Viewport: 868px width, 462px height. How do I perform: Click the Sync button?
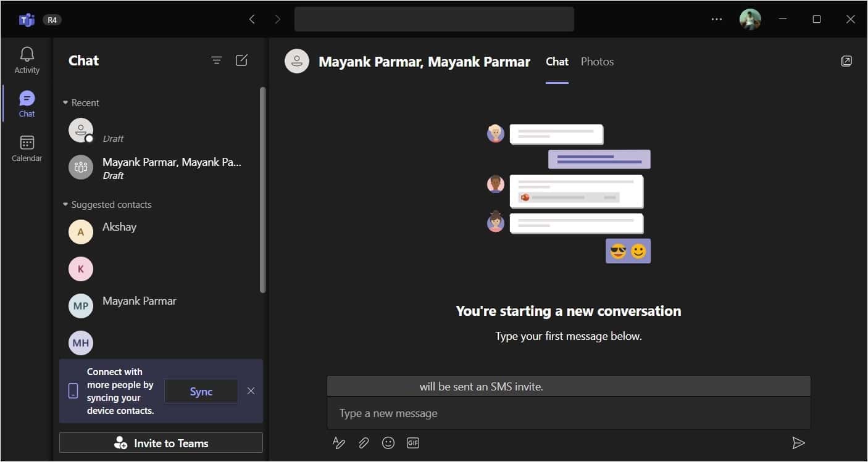pyautogui.click(x=201, y=392)
